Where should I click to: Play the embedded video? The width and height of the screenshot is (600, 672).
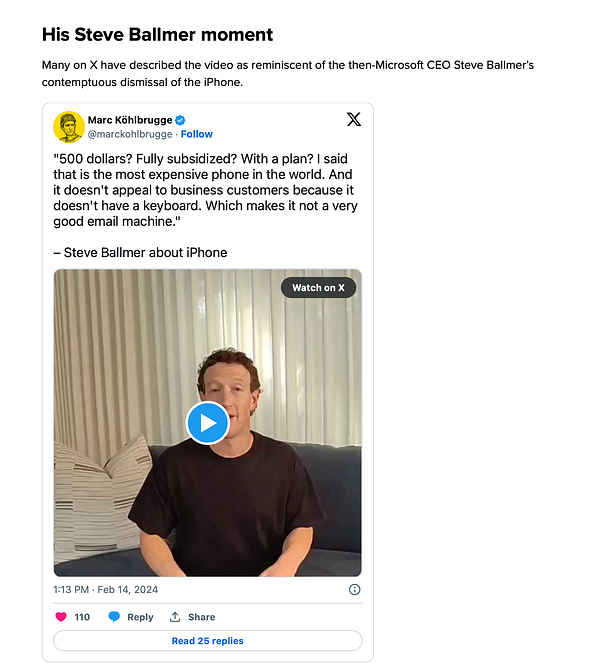(x=208, y=423)
